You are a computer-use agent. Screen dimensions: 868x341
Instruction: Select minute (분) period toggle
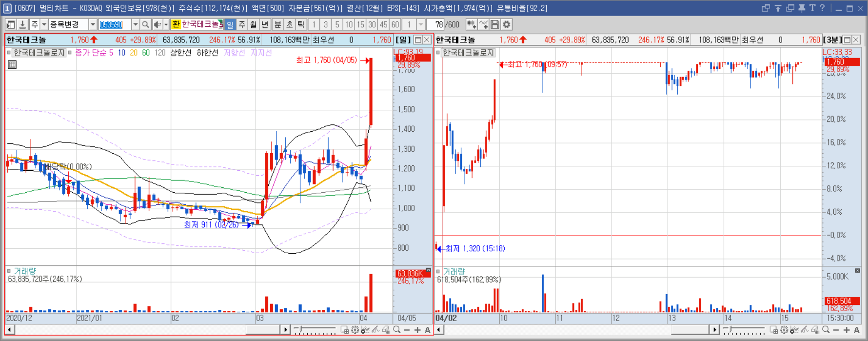pos(278,24)
